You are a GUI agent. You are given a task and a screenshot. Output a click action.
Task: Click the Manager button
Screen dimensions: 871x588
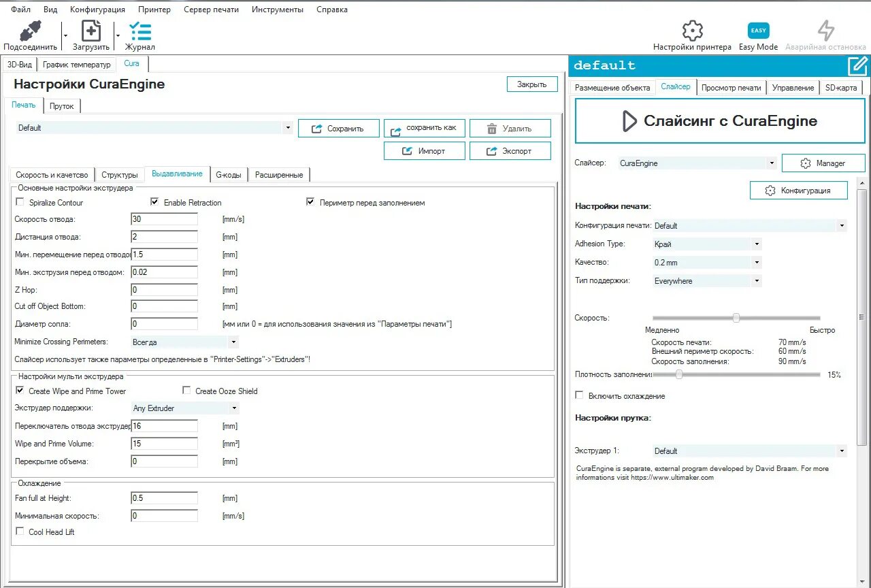pyautogui.click(x=823, y=163)
